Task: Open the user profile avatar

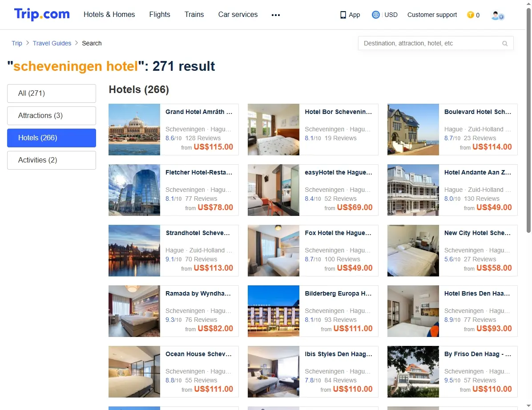Action: click(x=497, y=15)
